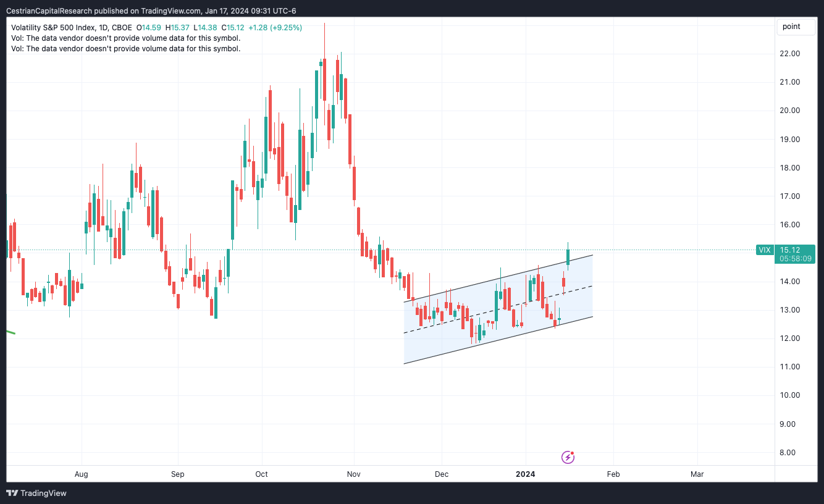Click the TradingView logo icon
Image resolution: width=824 pixels, height=504 pixels.
pos(12,493)
